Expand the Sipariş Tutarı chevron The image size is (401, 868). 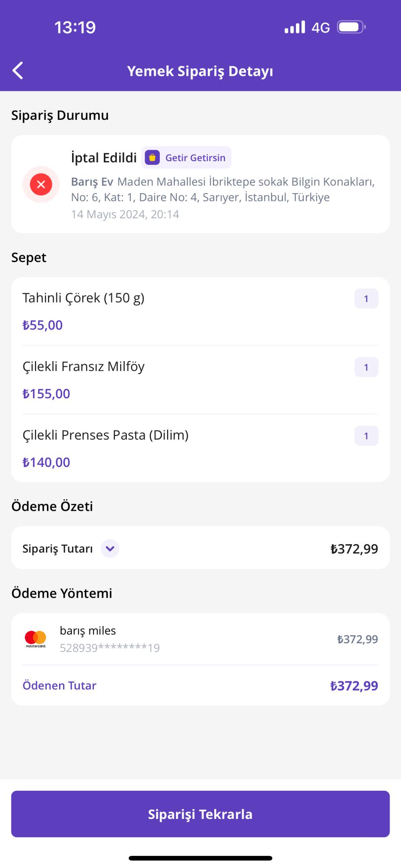pyautogui.click(x=110, y=549)
